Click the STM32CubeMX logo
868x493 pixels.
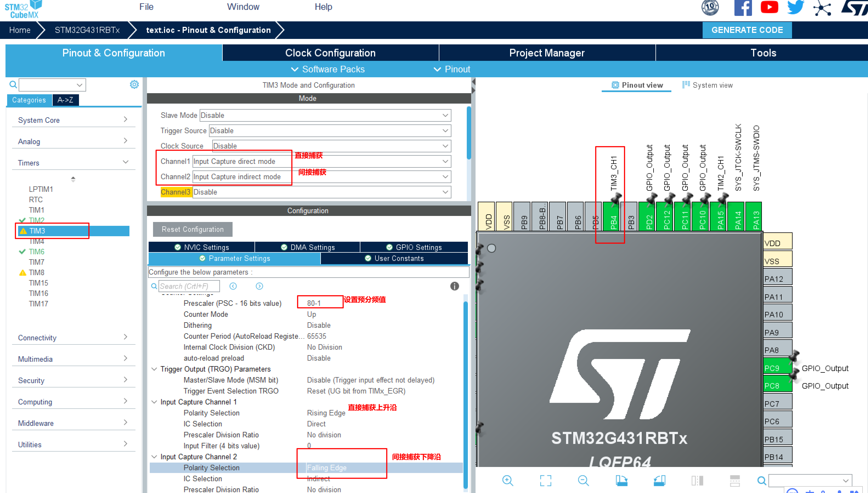pos(23,9)
